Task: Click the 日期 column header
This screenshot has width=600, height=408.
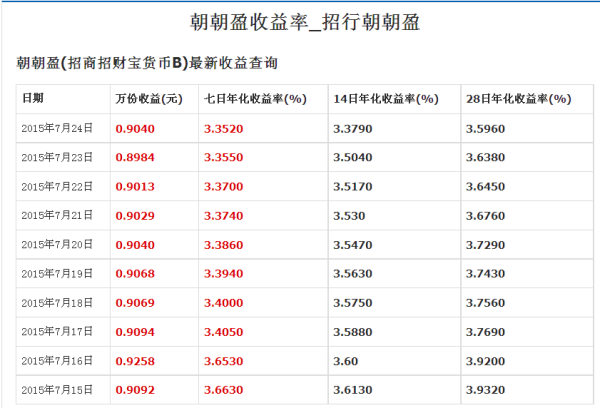Action: pyautogui.click(x=33, y=98)
